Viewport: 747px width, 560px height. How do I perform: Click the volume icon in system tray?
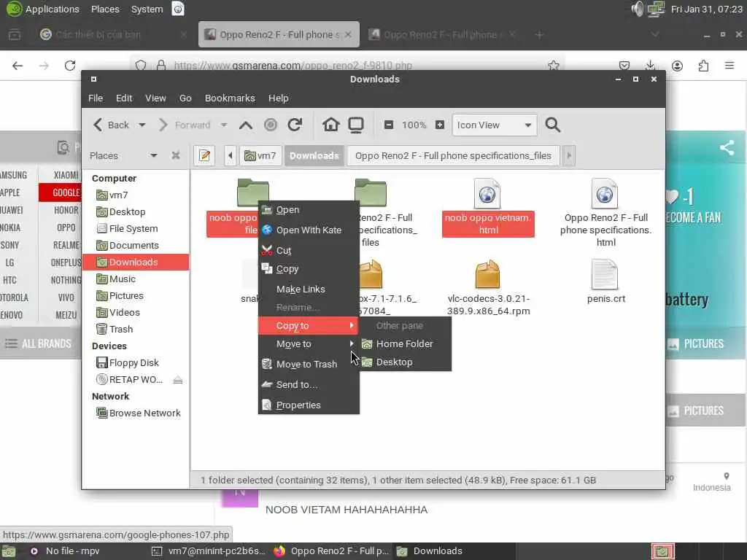click(x=637, y=9)
